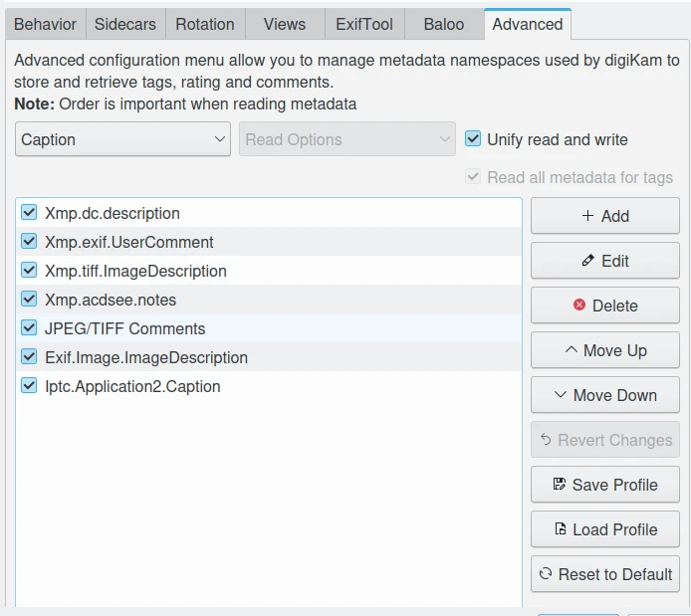
Task: Uncheck Iptc.Application2.Caption entry
Action: pos(29,386)
